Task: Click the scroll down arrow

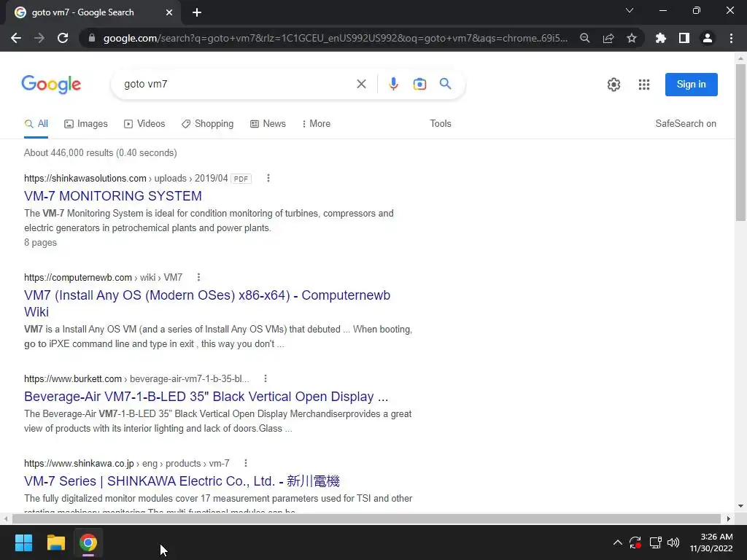Action: (741, 506)
